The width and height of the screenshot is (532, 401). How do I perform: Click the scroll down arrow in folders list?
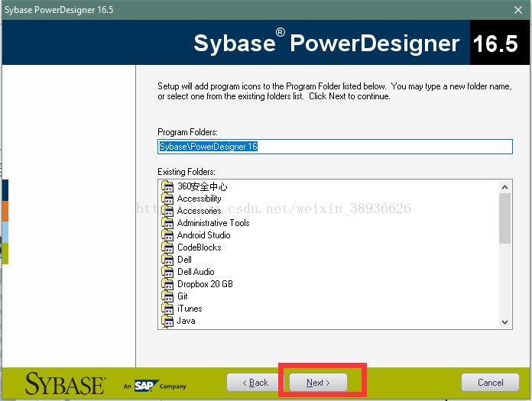click(x=504, y=322)
